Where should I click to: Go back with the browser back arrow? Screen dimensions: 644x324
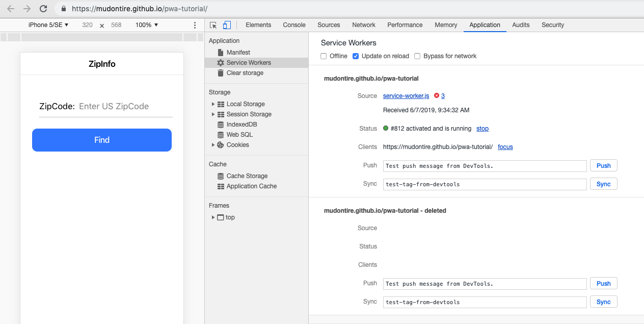point(11,9)
